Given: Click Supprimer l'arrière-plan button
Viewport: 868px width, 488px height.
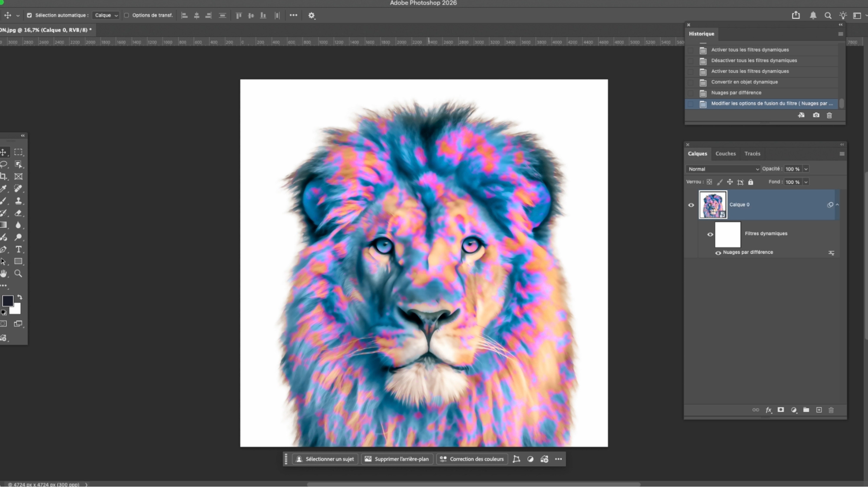Looking at the screenshot, I should point(397,459).
